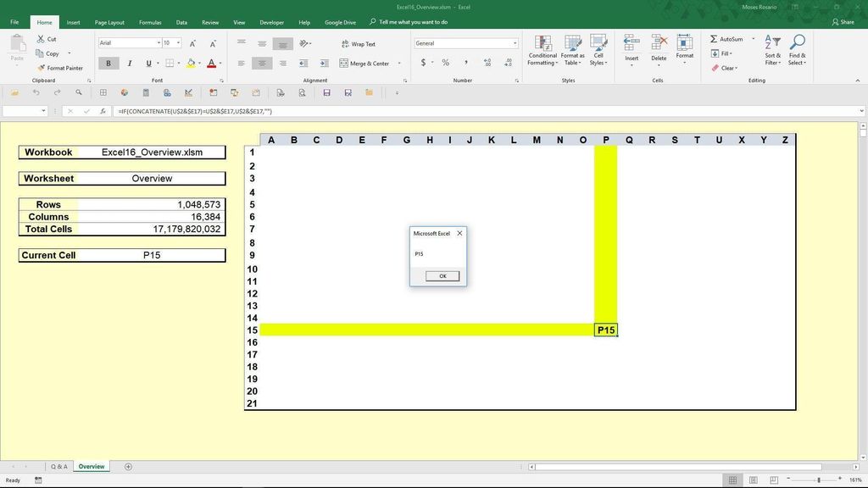This screenshot has height=488, width=868.
Task: Click the Copy icon in Clipboard group
Action: click(x=39, y=53)
